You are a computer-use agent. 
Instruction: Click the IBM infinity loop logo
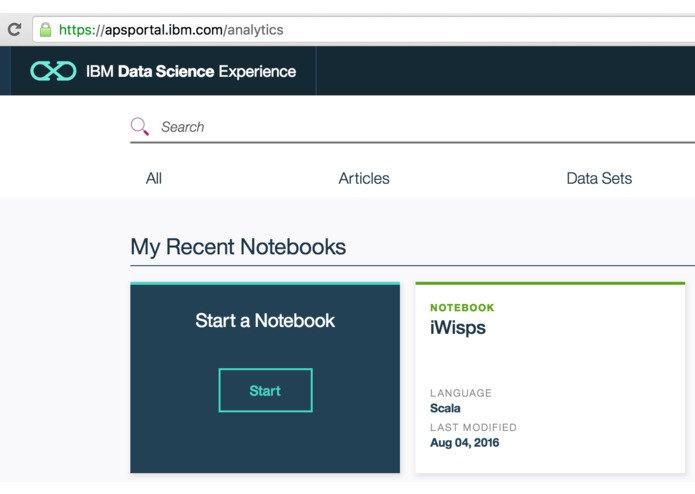(53, 71)
